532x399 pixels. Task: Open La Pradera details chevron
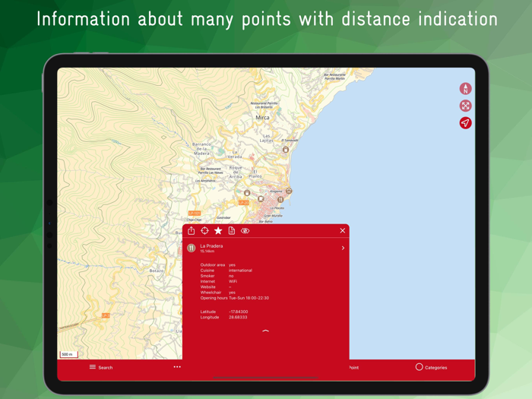343,248
